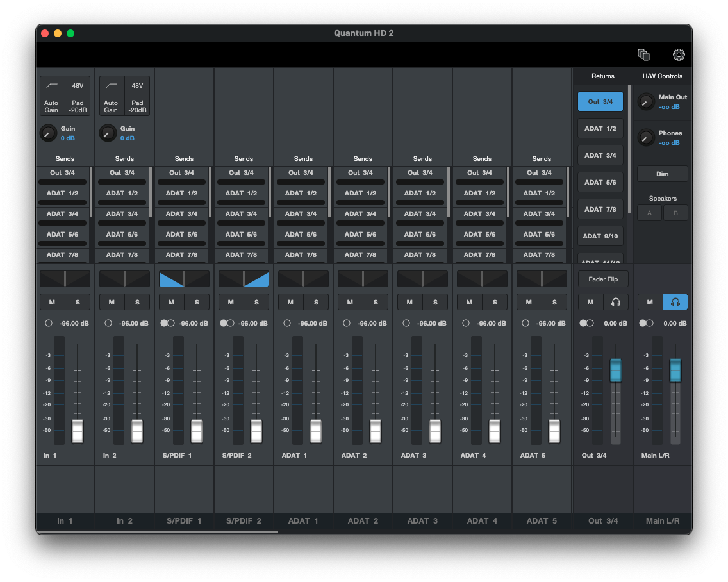Click the pan control on S/PDIF 1
728x582 pixels.
185,279
